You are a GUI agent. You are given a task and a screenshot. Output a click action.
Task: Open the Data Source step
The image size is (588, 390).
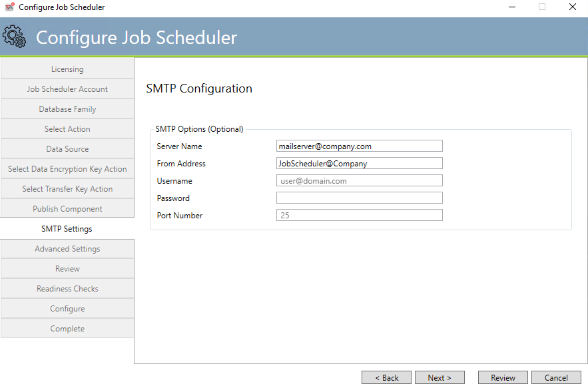[x=67, y=148]
